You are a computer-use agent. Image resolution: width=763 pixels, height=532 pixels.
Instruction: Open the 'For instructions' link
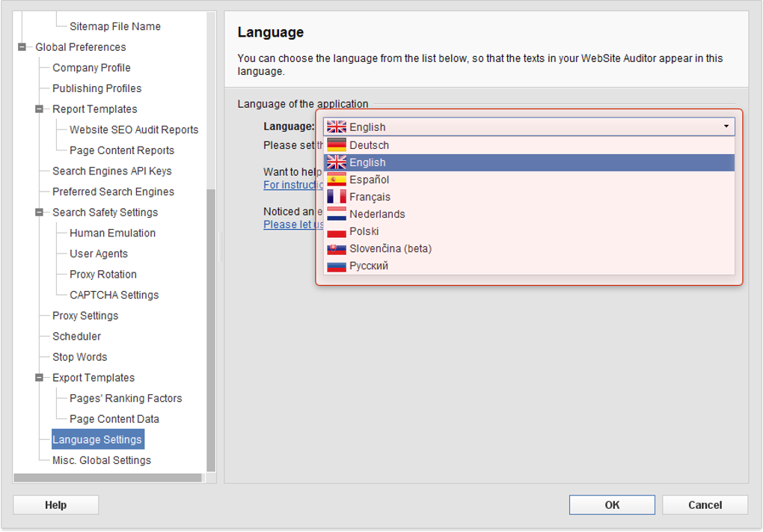click(x=293, y=185)
